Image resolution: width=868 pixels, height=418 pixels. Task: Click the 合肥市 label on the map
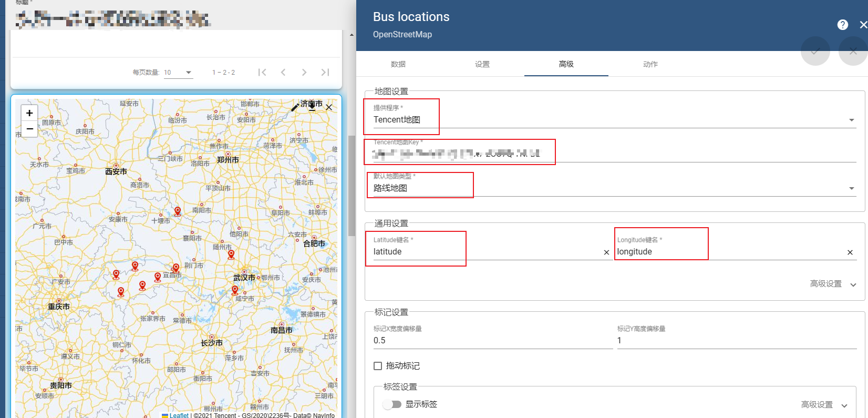tap(314, 243)
